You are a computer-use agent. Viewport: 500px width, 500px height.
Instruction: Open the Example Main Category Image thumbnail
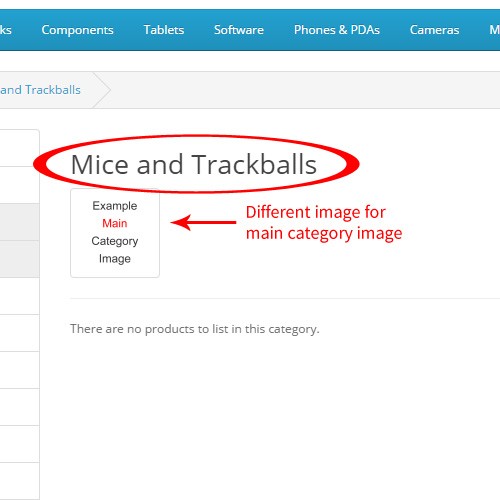tap(115, 233)
